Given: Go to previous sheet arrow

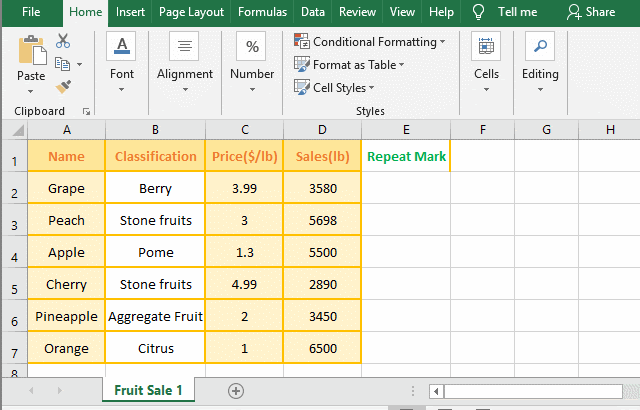Looking at the screenshot, I should [31, 390].
